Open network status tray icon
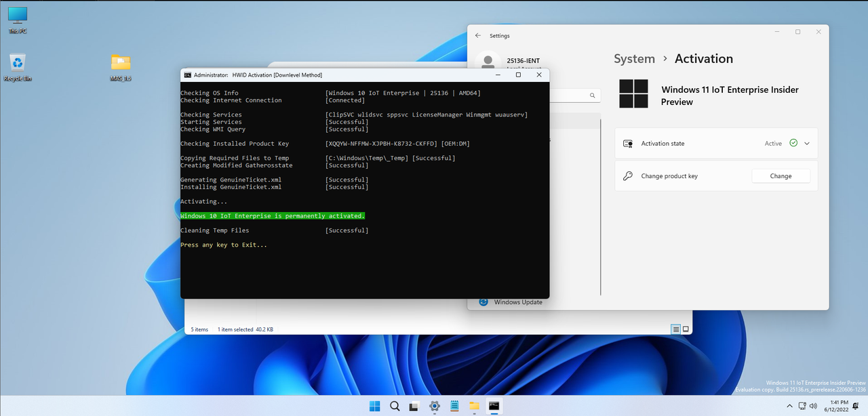 click(x=802, y=406)
